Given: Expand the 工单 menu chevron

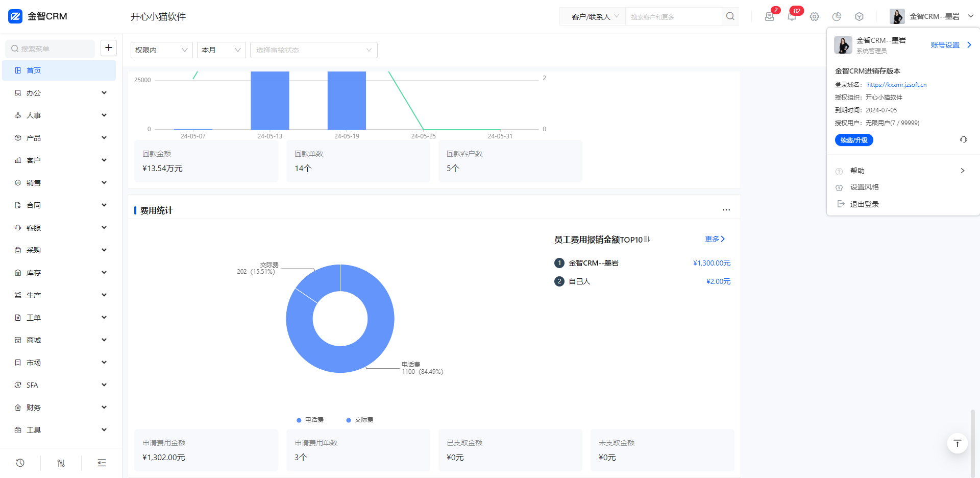Looking at the screenshot, I should [104, 318].
